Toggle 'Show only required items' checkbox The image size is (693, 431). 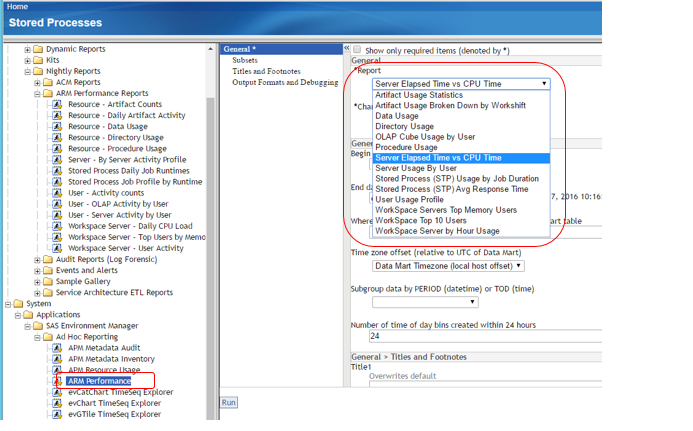(358, 49)
